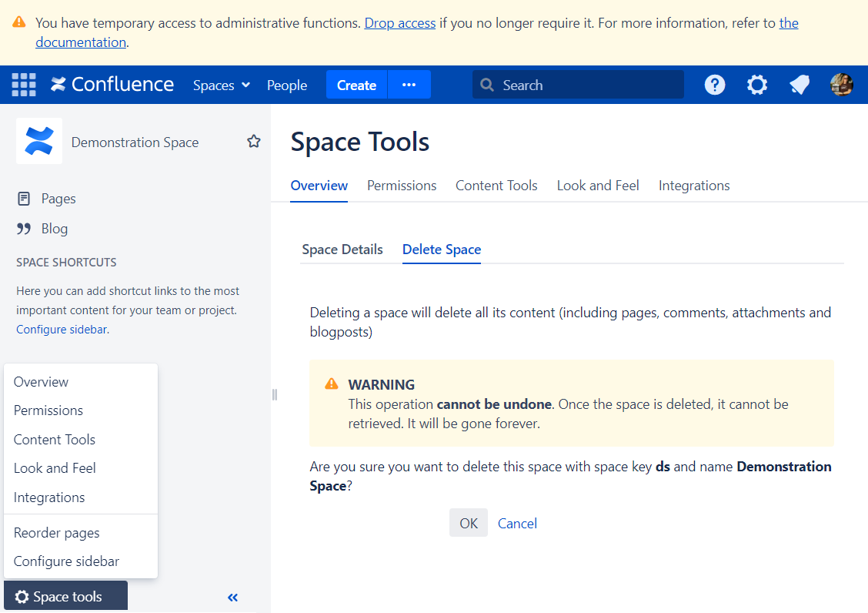Collapse the sidebar with the chevron

click(x=232, y=597)
